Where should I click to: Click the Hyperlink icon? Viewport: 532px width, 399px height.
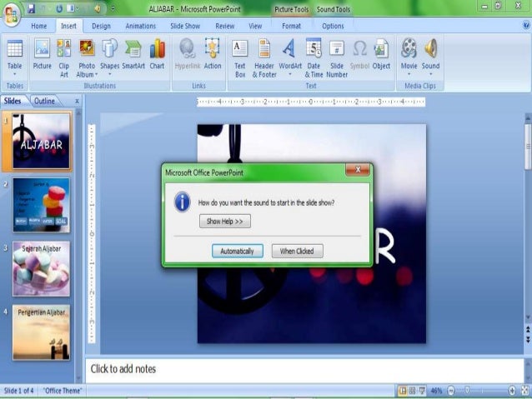tap(188, 48)
